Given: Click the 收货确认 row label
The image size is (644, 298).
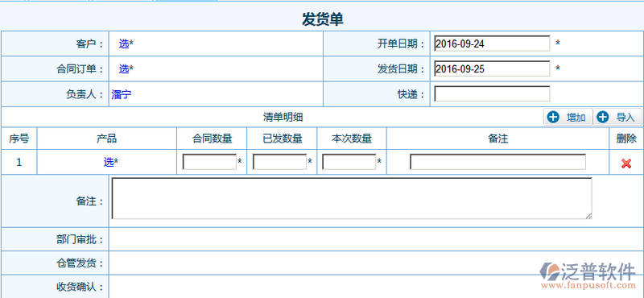Looking at the screenshot, I should (80, 287).
